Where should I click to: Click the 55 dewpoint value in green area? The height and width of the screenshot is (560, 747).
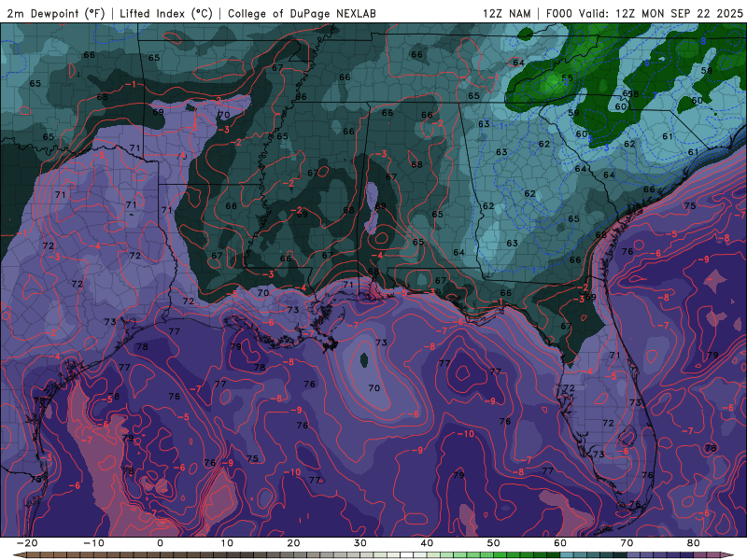(x=567, y=77)
